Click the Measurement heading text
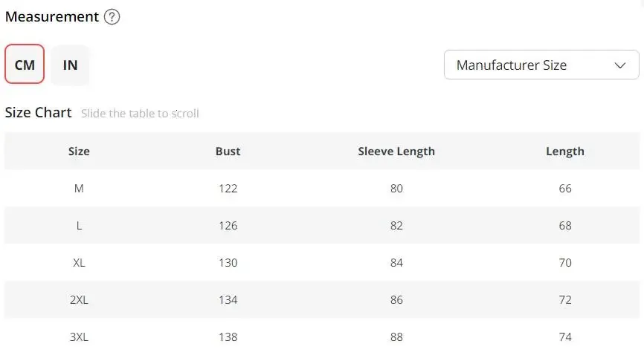 click(52, 16)
